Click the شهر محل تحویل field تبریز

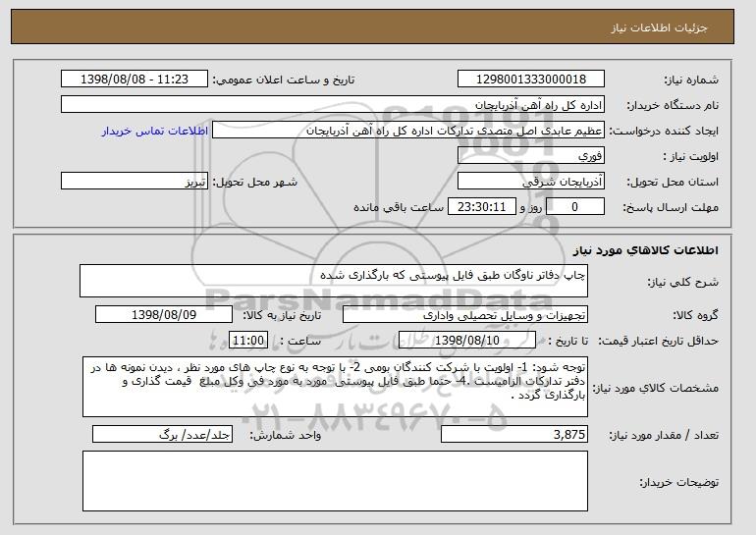tap(135, 182)
